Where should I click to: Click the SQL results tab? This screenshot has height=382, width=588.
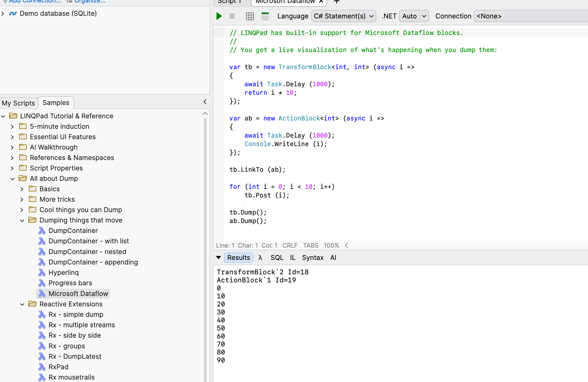(277, 258)
